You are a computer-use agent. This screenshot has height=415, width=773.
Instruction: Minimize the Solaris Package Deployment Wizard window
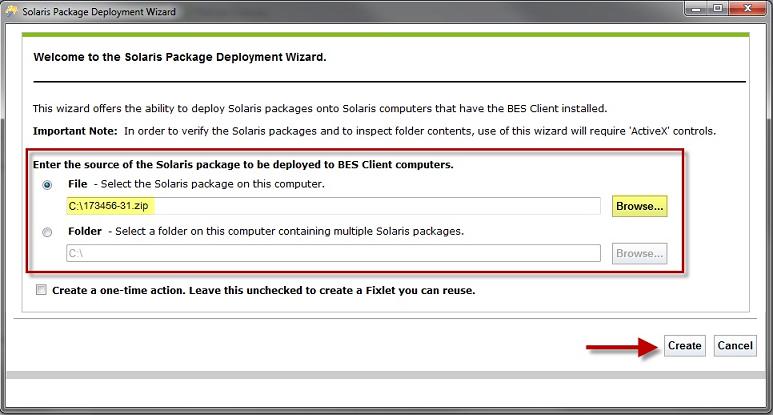[696, 8]
